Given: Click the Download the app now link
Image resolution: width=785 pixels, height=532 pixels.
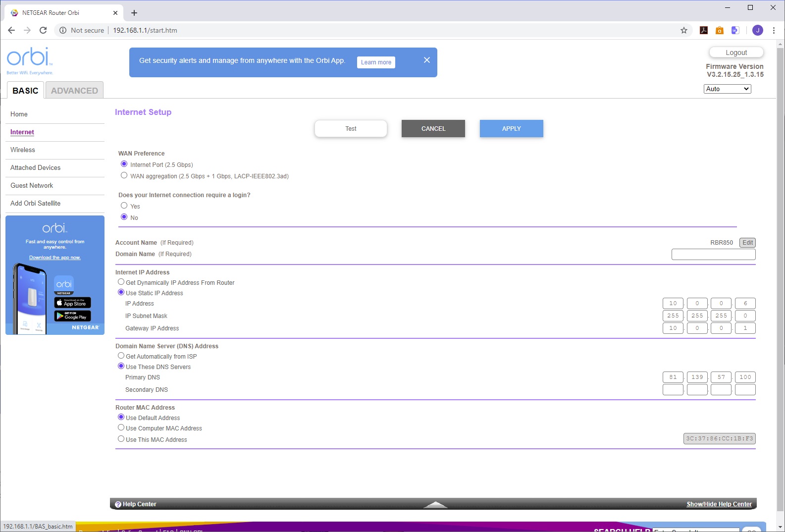Looking at the screenshot, I should coord(55,258).
